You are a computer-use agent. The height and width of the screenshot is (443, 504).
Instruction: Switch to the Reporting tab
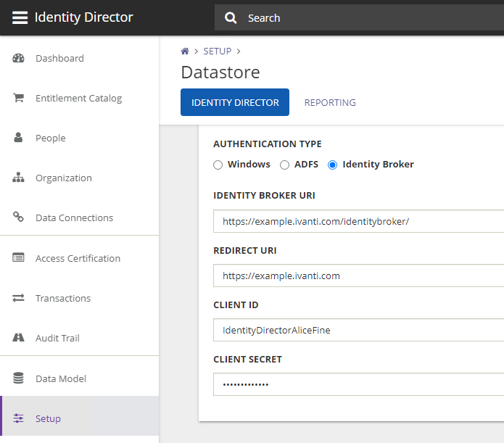(x=330, y=103)
